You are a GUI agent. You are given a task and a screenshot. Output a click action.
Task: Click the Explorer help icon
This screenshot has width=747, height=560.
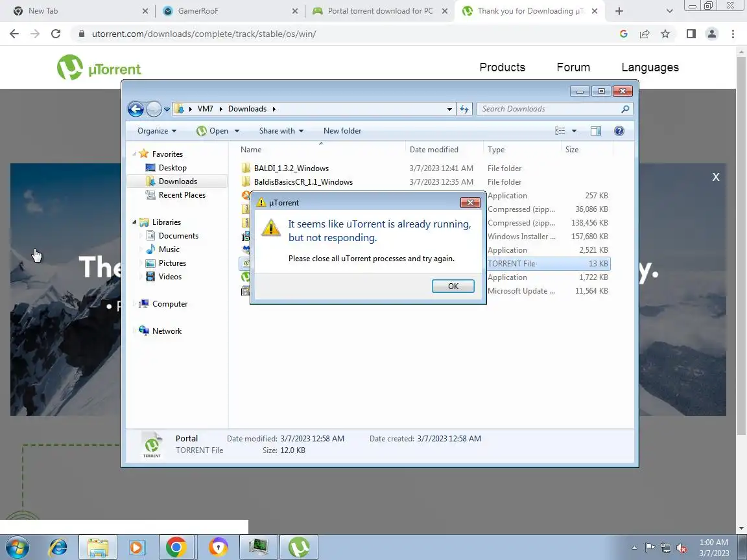(619, 131)
